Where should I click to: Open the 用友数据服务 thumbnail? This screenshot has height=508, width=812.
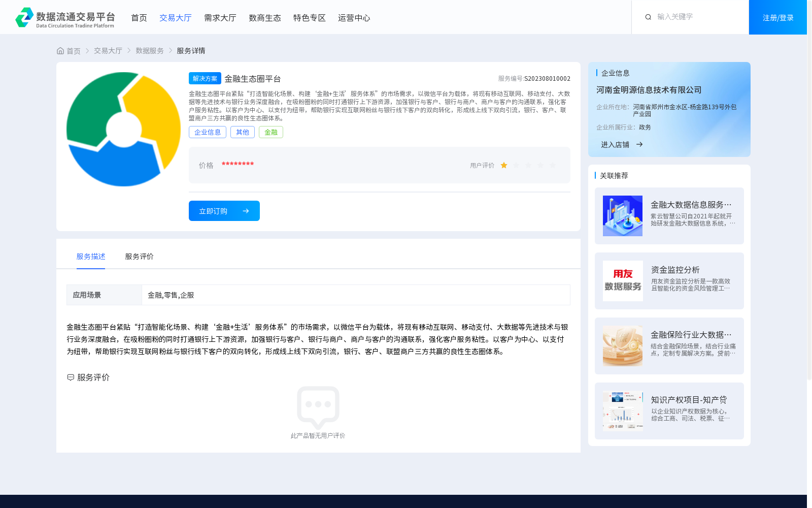(x=623, y=281)
